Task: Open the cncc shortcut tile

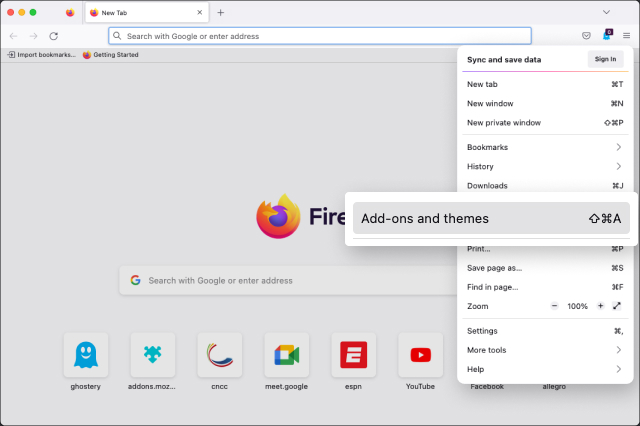Action: [220, 354]
